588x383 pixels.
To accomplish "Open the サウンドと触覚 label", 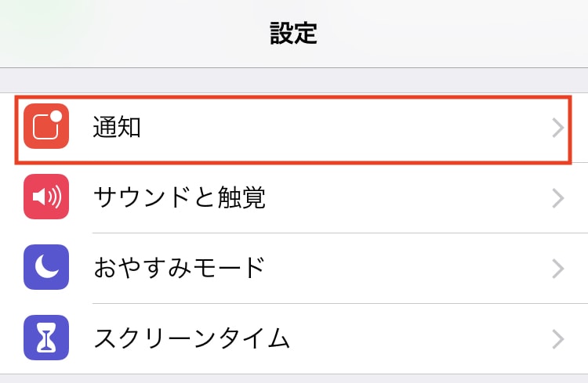I will pyautogui.click(x=180, y=197).
